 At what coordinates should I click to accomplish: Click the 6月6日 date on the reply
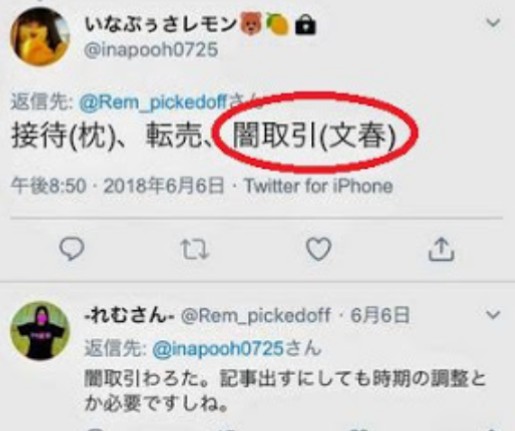click(380, 315)
